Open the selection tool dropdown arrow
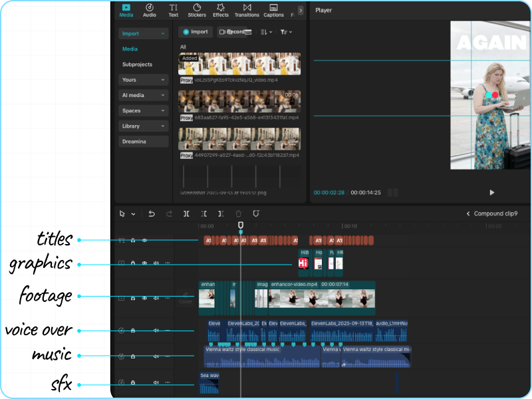 click(x=133, y=214)
